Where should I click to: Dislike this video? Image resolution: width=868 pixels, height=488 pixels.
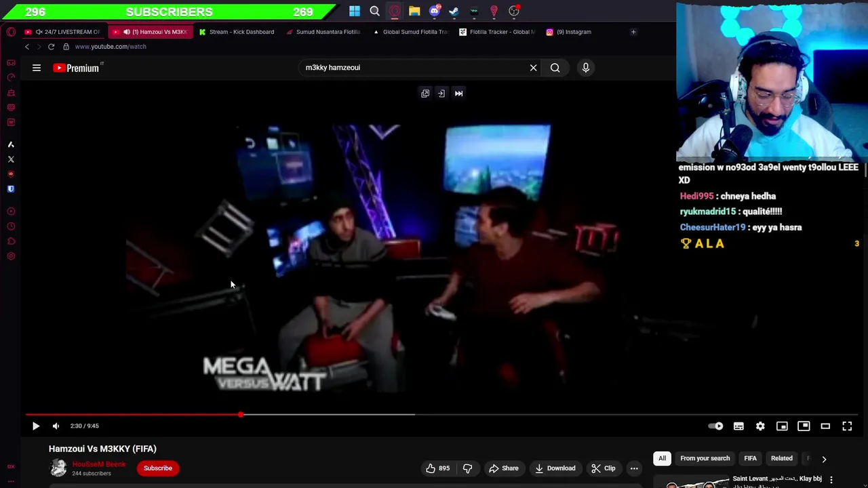coord(467,468)
